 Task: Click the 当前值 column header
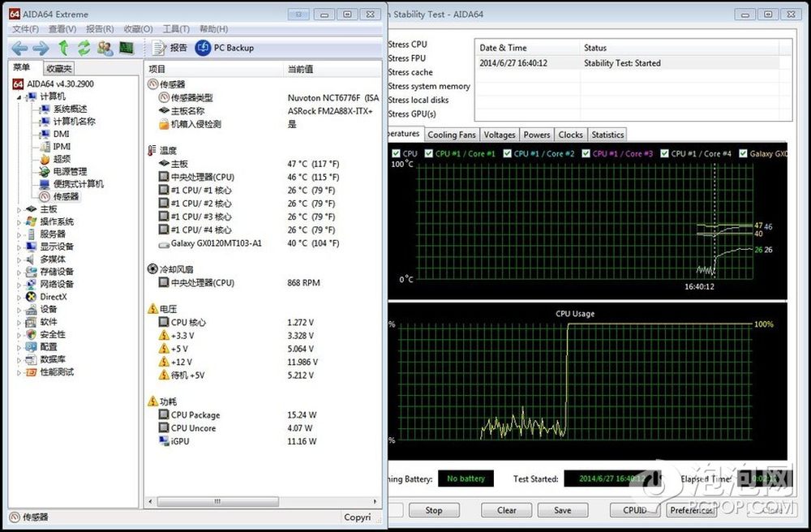point(332,69)
